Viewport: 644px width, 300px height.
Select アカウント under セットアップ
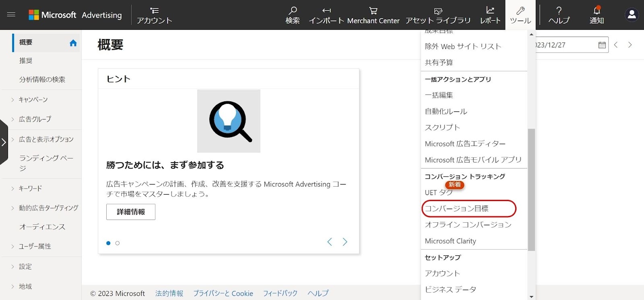[442, 273]
